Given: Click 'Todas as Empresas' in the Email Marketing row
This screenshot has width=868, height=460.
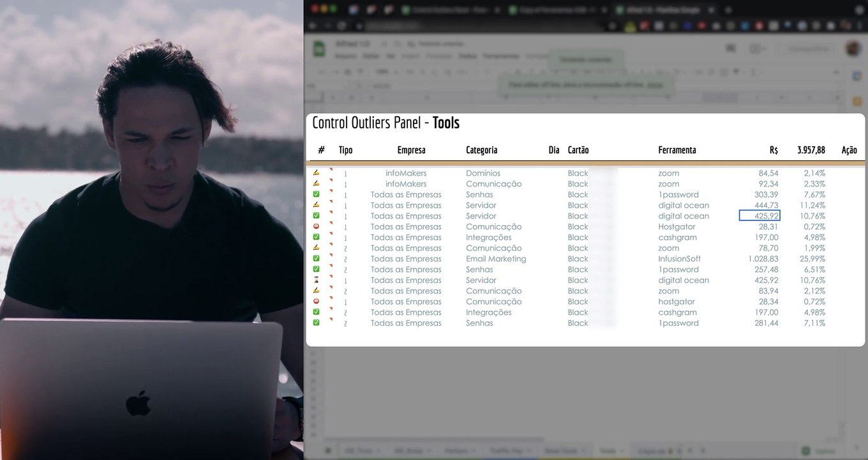Looking at the screenshot, I should 406,259.
